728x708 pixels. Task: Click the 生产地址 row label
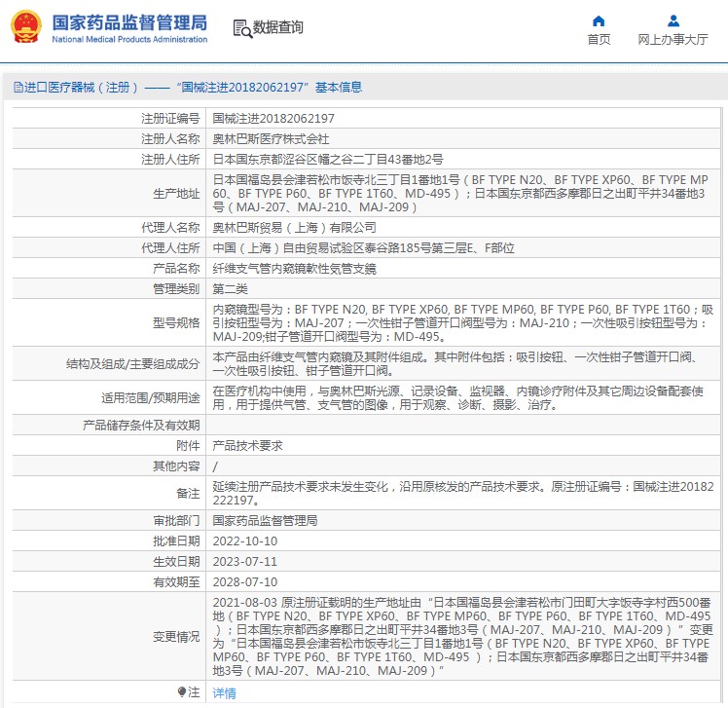click(176, 193)
